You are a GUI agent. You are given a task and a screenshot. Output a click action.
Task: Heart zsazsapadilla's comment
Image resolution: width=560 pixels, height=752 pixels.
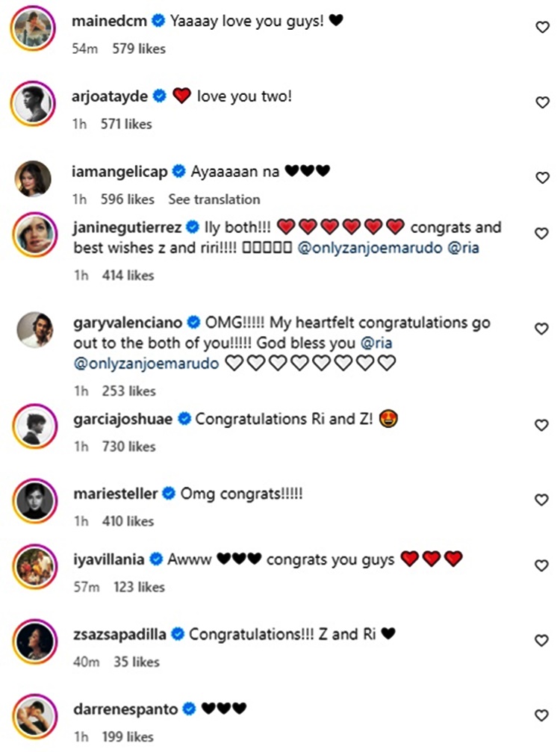coord(543,641)
